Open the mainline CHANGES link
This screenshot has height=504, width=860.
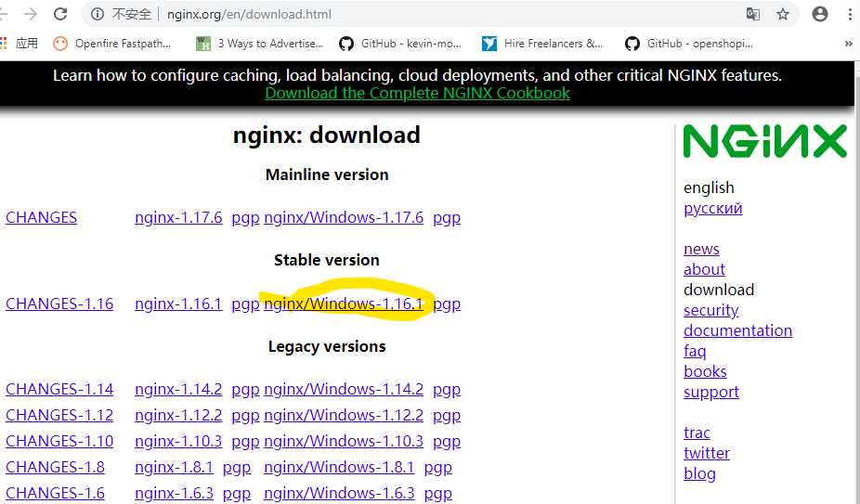coord(41,218)
